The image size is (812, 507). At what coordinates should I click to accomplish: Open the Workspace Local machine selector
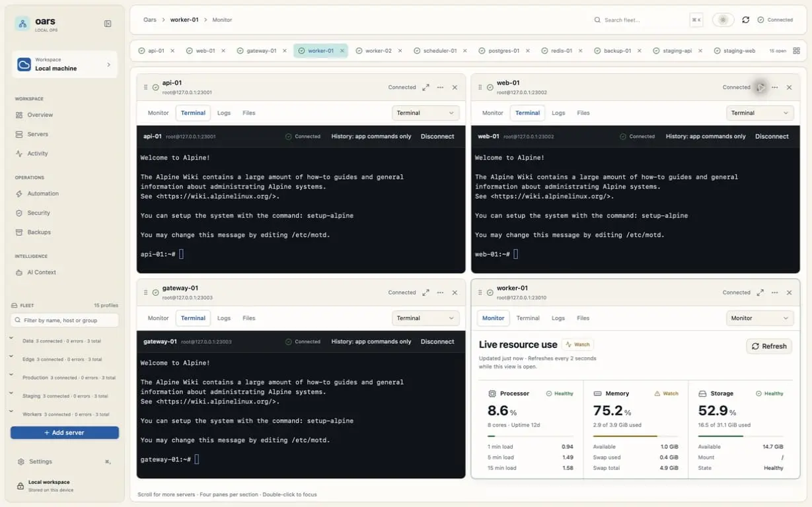[64, 64]
